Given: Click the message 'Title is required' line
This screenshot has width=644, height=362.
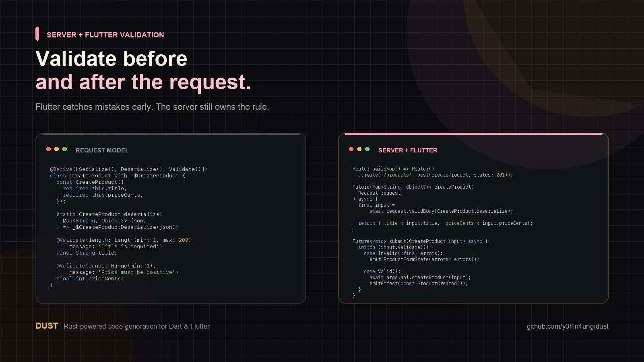Looking at the screenshot, I should (116, 247).
